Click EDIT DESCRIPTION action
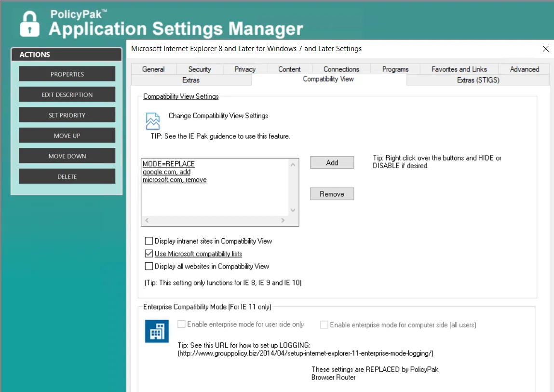554x392 pixels. tap(67, 95)
